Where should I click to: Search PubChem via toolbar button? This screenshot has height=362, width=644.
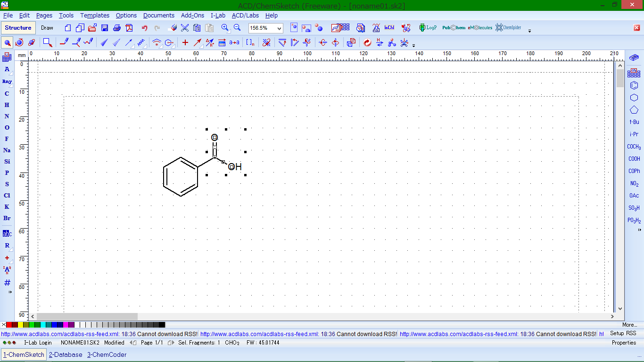[454, 28]
